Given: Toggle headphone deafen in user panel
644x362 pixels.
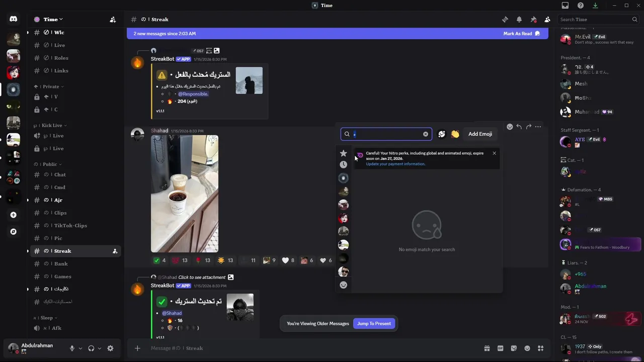Looking at the screenshot, I should tap(91, 348).
